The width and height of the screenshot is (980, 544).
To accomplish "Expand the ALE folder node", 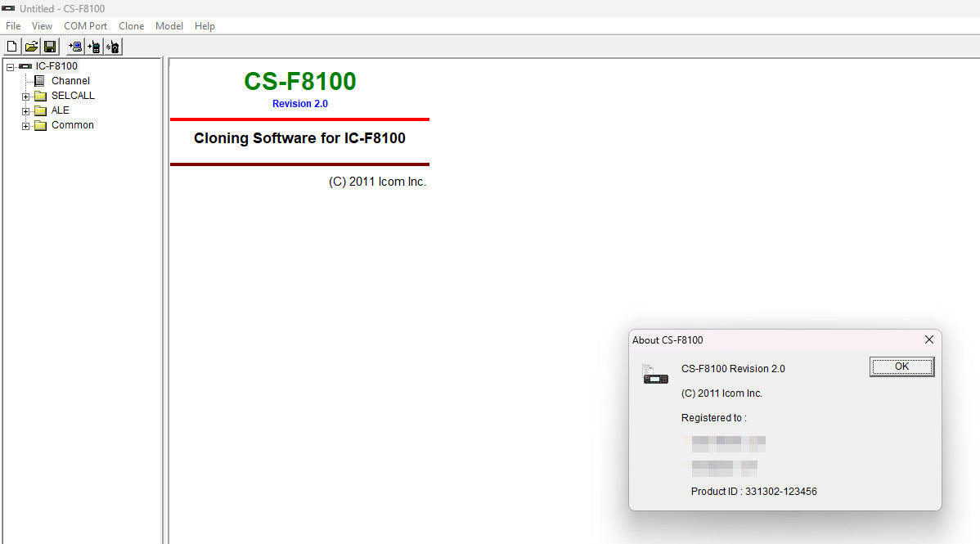I will click(25, 111).
